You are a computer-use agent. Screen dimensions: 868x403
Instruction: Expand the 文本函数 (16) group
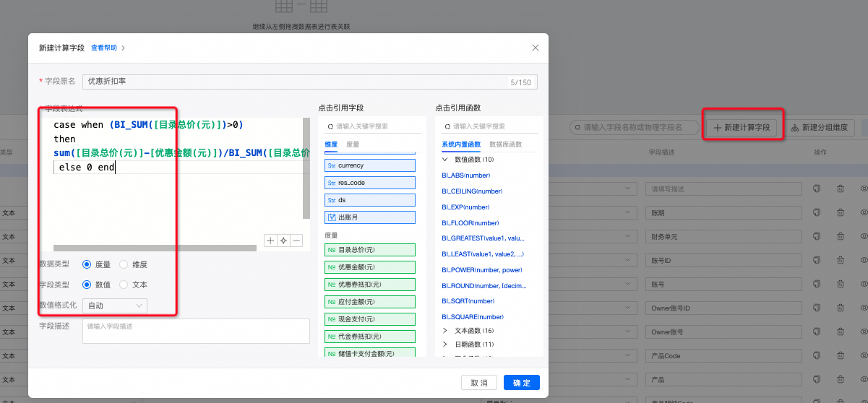pyautogui.click(x=444, y=330)
